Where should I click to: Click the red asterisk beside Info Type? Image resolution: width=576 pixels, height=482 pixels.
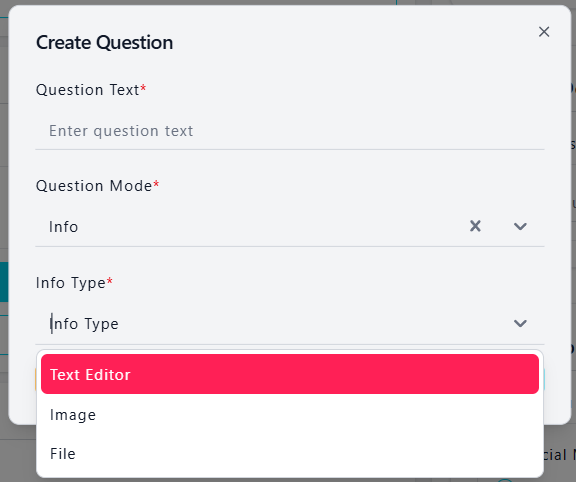tap(109, 281)
